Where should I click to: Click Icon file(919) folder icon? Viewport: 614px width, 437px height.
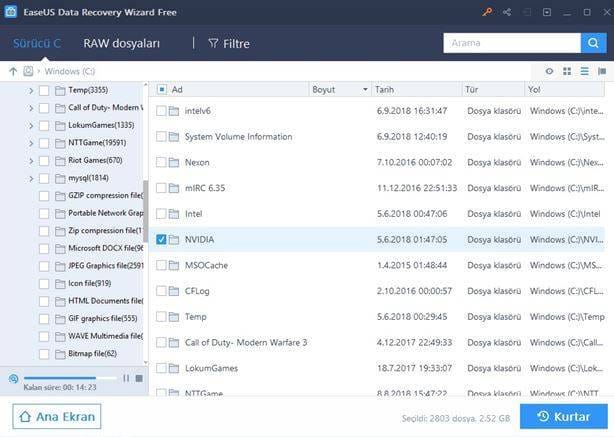point(60,284)
